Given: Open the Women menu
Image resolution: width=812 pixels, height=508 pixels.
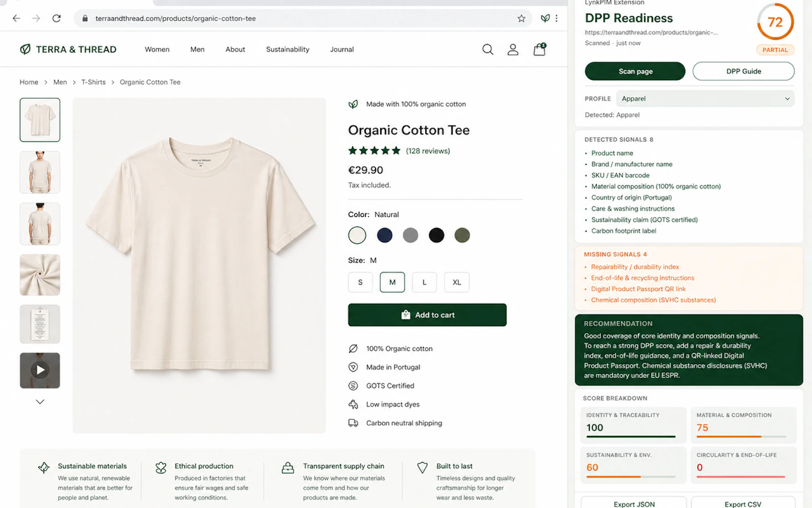Looking at the screenshot, I should pos(157,49).
